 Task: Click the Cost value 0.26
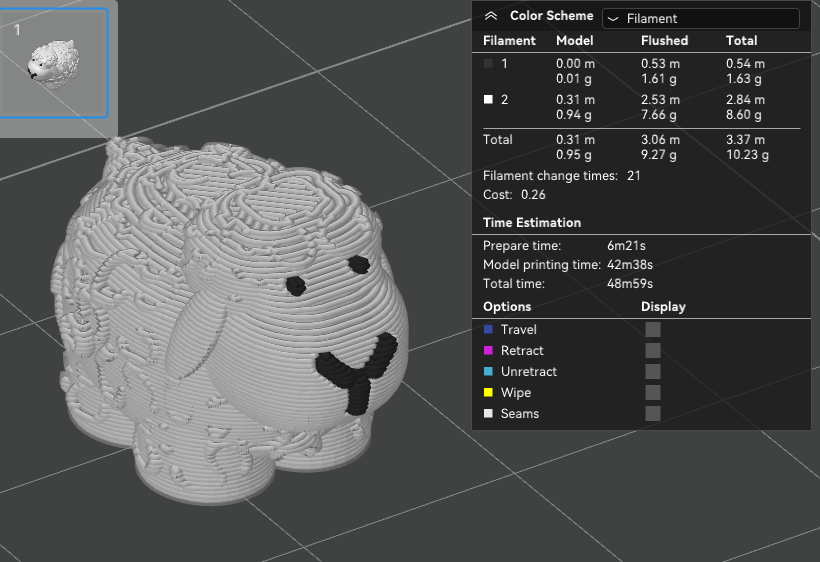[533, 194]
